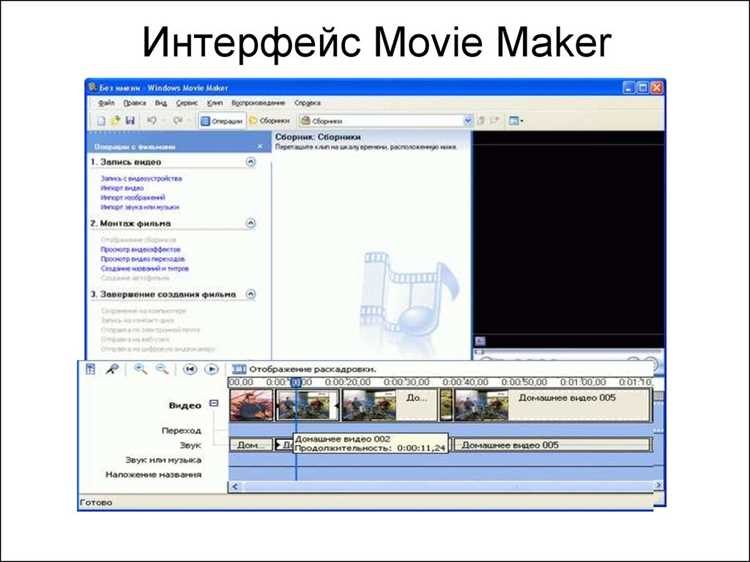The height and width of the screenshot is (562, 750).
Task: Open the Клип menu
Action: (215, 103)
